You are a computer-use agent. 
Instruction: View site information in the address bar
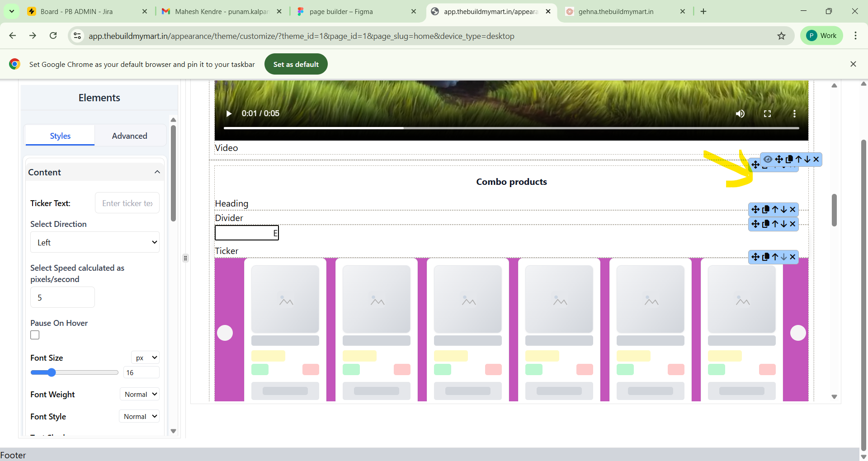pyautogui.click(x=78, y=36)
